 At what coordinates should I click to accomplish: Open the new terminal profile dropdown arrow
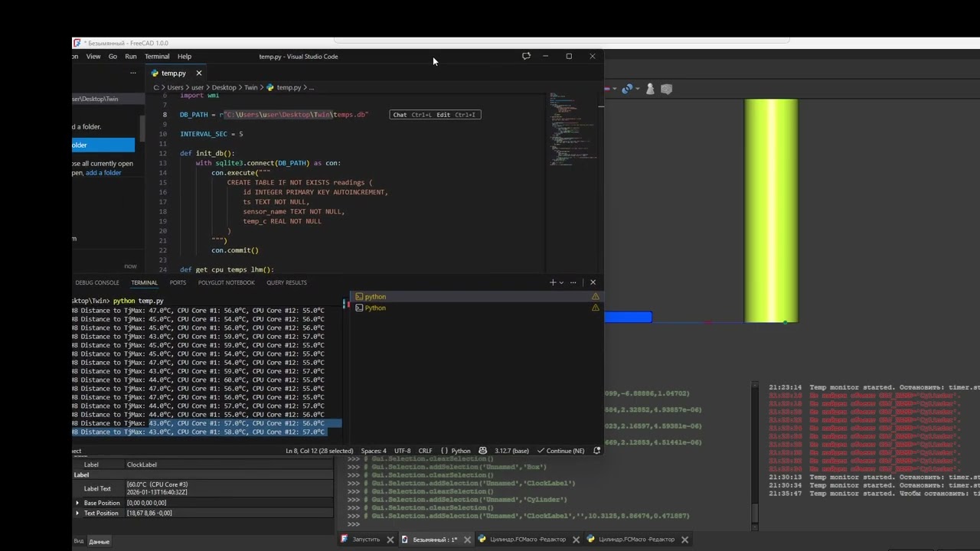coord(561,282)
